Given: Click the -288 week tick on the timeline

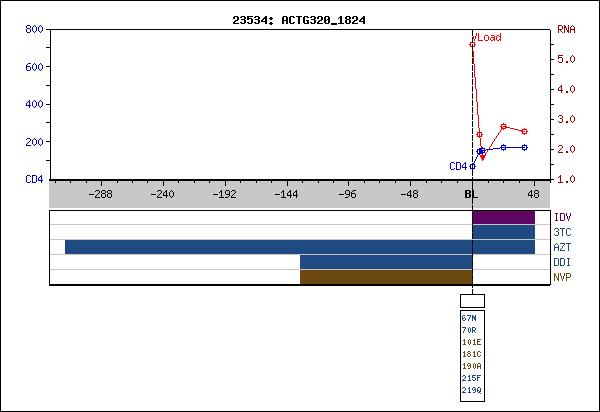Looking at the screenshot, I should click(x=101, y=195).
